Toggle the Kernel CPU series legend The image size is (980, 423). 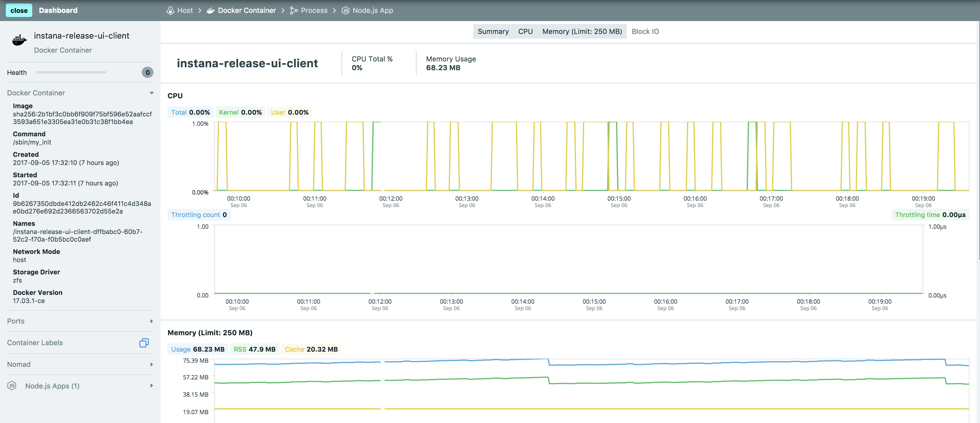coord(240,112)
